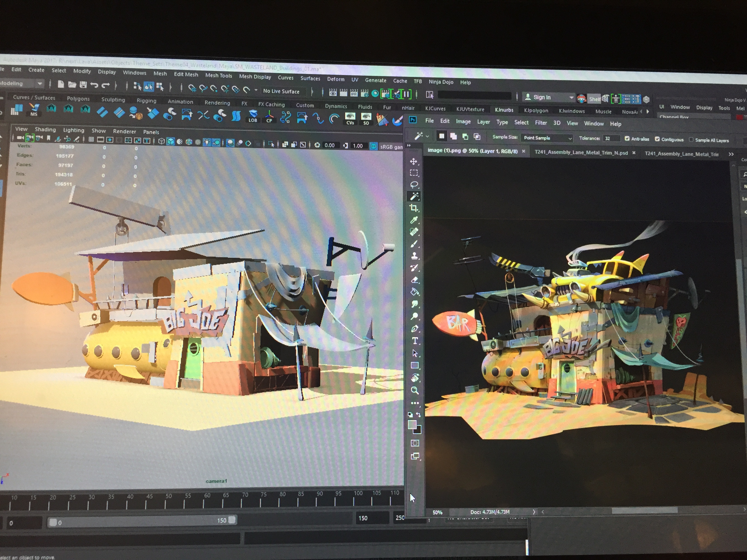Image resolution: width=747 pixels, height=560 pixels.
Task: Select the Magic Wand tool in Photoshop
Action: click(414, 197)
